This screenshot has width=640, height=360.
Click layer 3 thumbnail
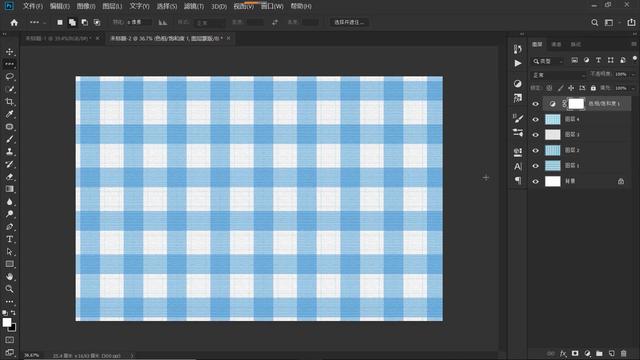tap(553, 135)
